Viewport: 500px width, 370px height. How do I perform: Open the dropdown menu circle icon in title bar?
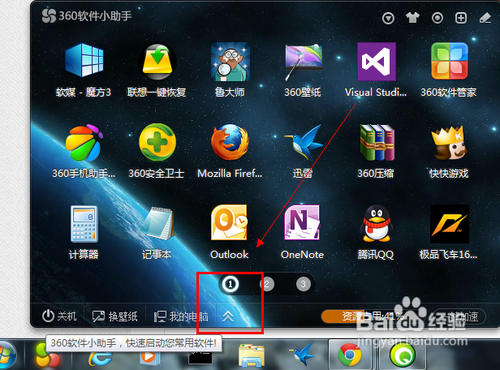tap(388, 18)
